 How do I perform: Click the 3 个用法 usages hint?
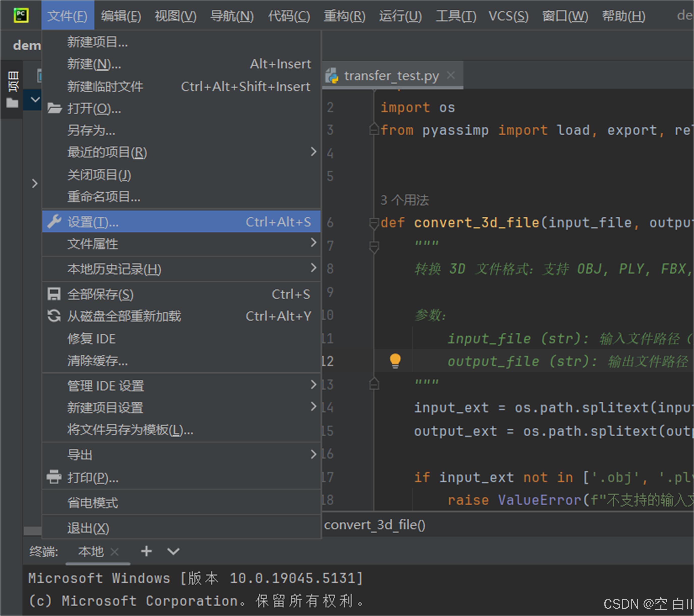(404, 200)
